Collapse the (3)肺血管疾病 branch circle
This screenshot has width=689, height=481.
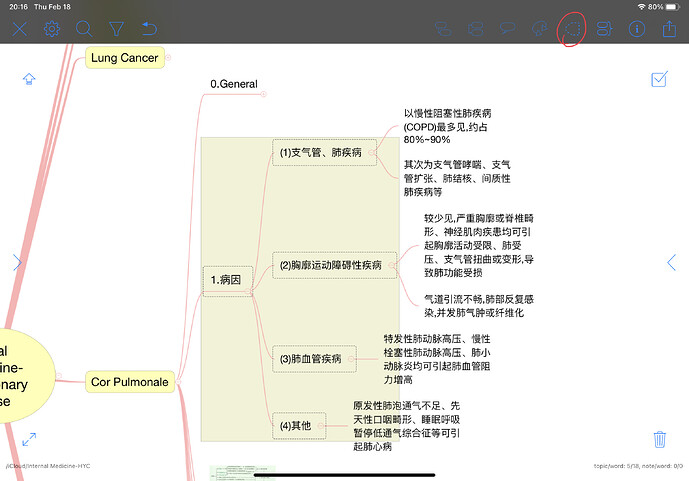click(351, 359)
